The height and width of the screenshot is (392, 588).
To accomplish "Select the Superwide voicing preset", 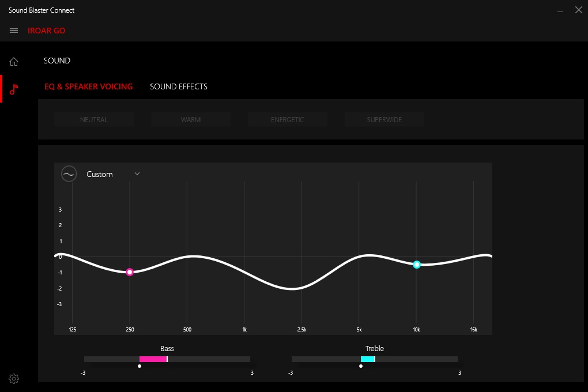I will tap(384, 120).
